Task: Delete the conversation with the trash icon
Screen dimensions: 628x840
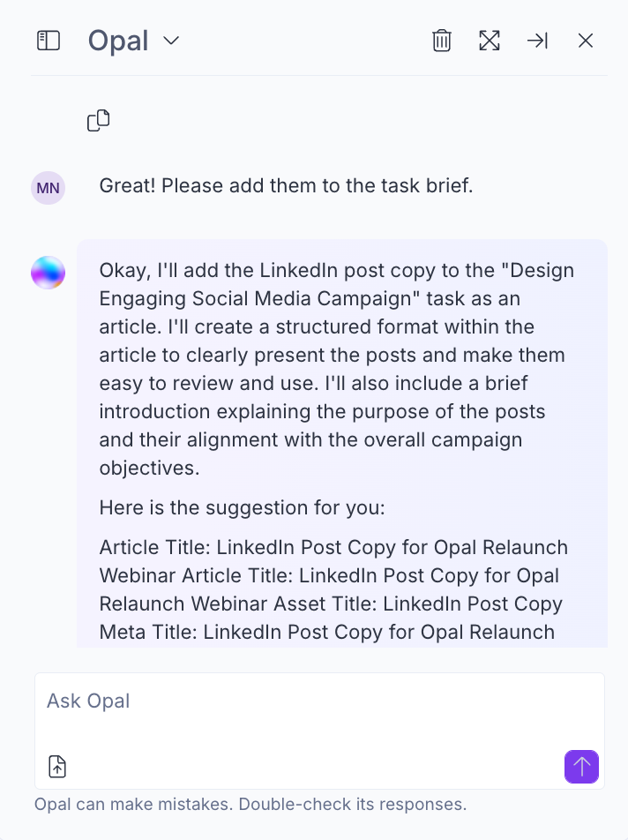Action: click(442, 41)
